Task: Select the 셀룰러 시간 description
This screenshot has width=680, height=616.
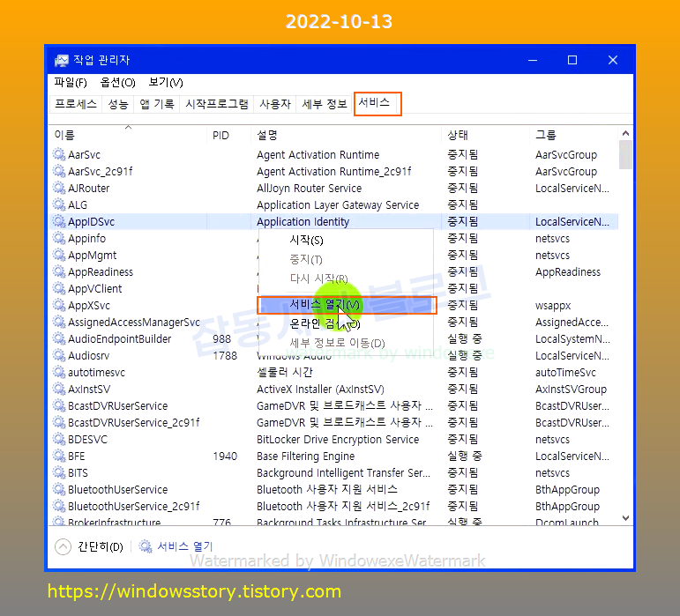Action: coord(285,372)
